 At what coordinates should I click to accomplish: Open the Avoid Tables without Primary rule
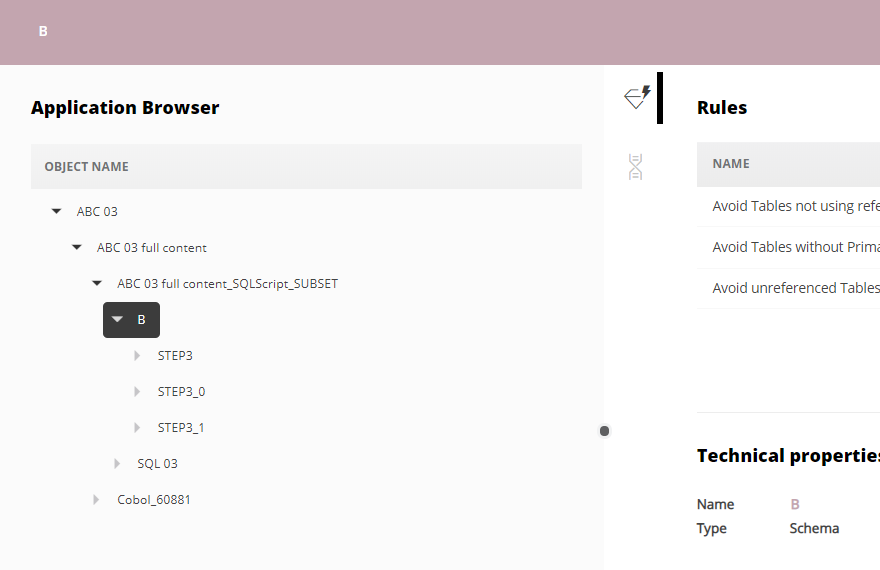tap(795, 247)
